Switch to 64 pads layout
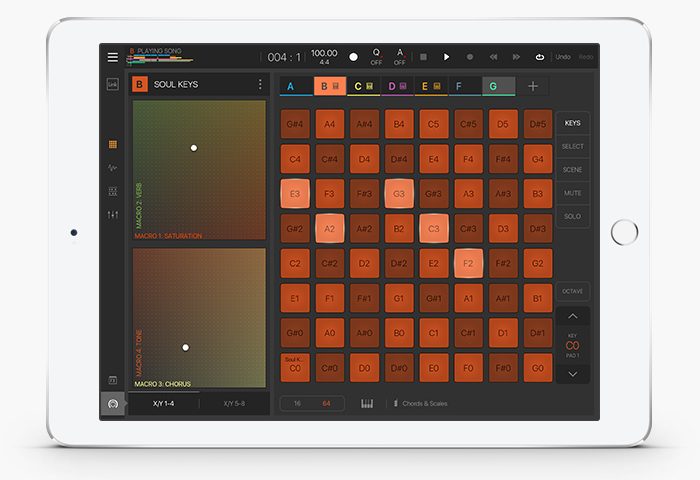700x480 pixels. coord(326,404)
